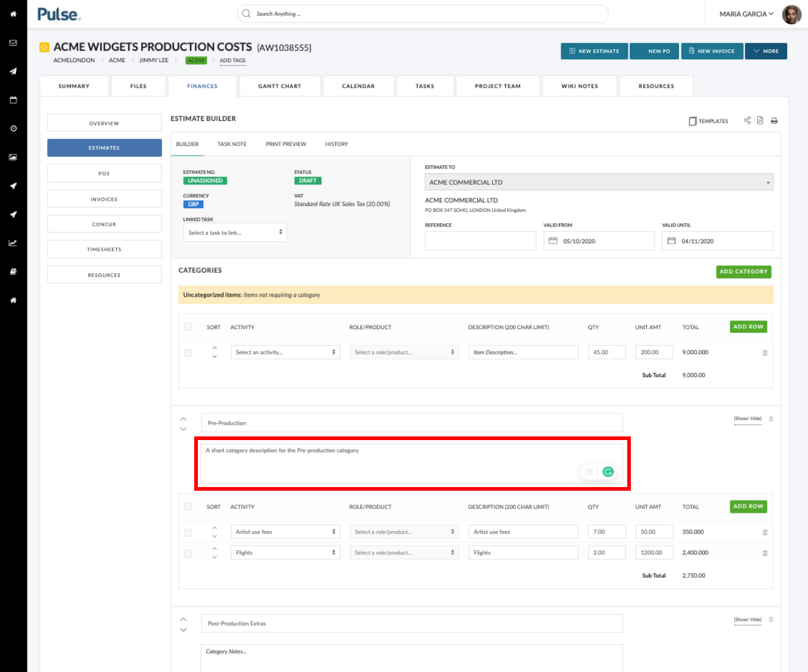
Task: Tick the Pre-Production table header checkbox
Action: click(x=187, y=506)
